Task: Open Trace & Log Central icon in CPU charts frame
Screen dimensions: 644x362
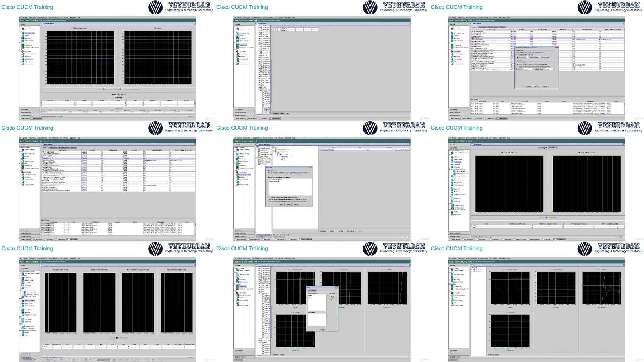Action: [23, 54]
